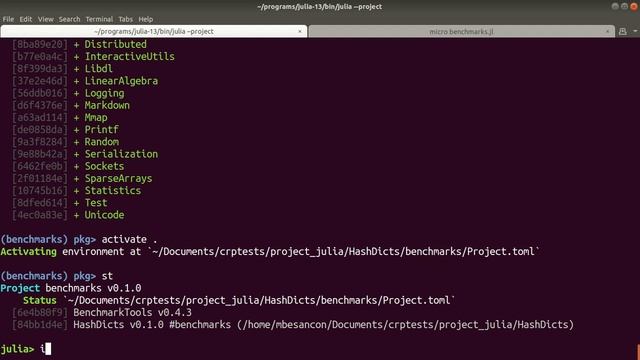Click the 'Activating' status word
Screen dimensions: 640x360
tap(28, 251)
